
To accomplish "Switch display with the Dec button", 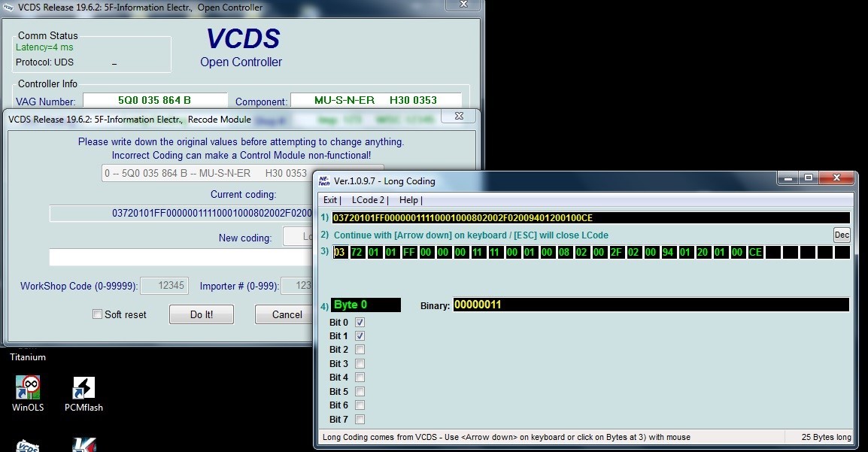I will [842, 235].
